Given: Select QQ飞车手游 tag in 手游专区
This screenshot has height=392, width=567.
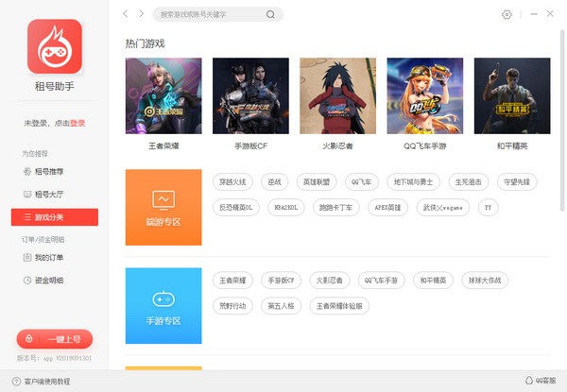Looking at the screenshot, I should [381, 281].
